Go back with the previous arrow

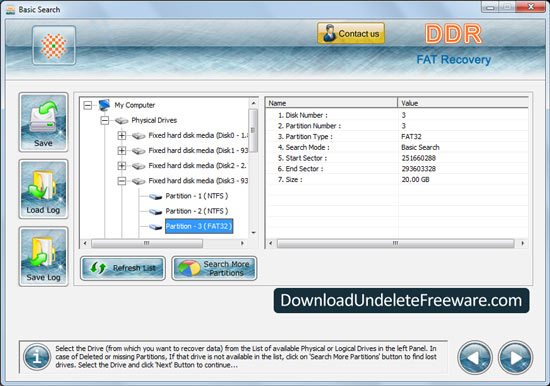point(475,358)
